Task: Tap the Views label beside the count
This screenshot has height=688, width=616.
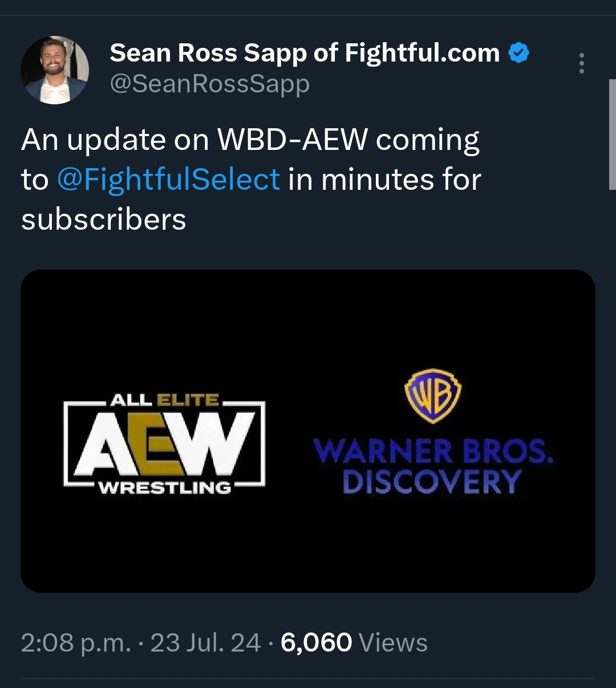Action: 394,643
